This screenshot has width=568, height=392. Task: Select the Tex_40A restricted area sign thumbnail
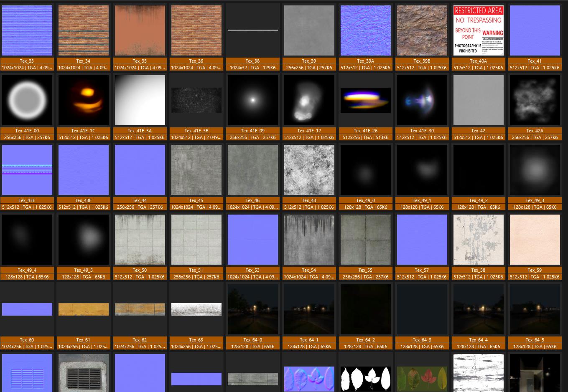click(479, 30)
